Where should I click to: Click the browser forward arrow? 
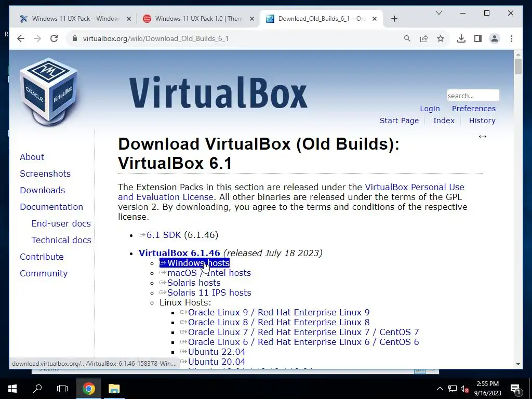pyautogui.click(x=37, y=38)
